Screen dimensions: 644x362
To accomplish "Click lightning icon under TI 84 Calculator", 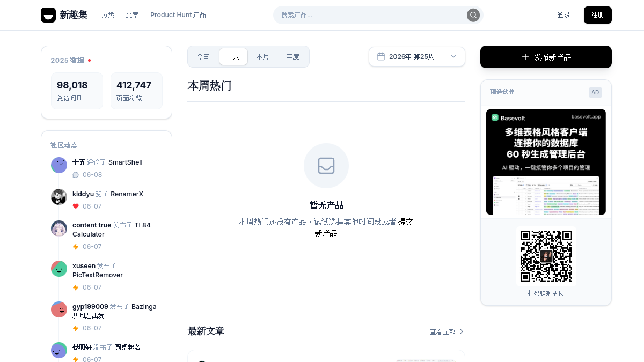I will (x=76, y=247).
